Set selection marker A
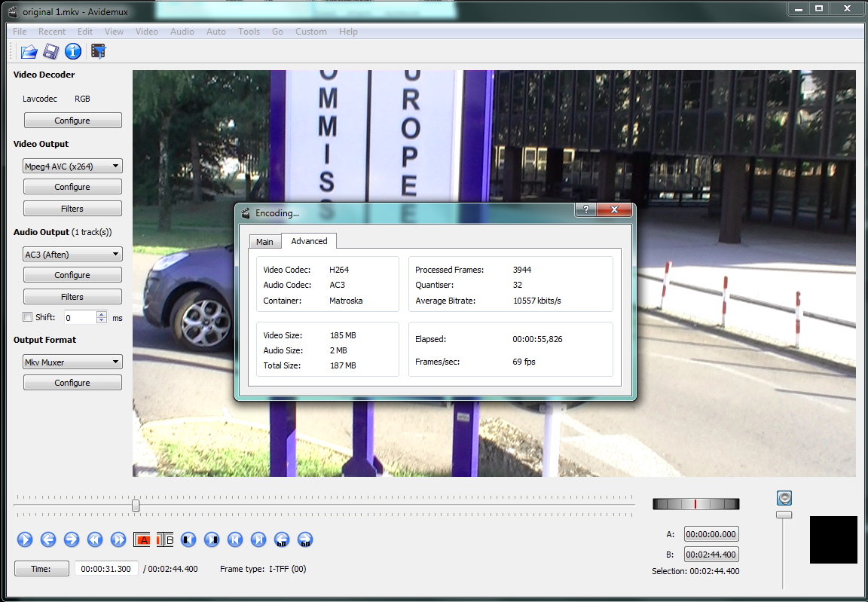Screen dimensions: 868x602 (142, 540)
